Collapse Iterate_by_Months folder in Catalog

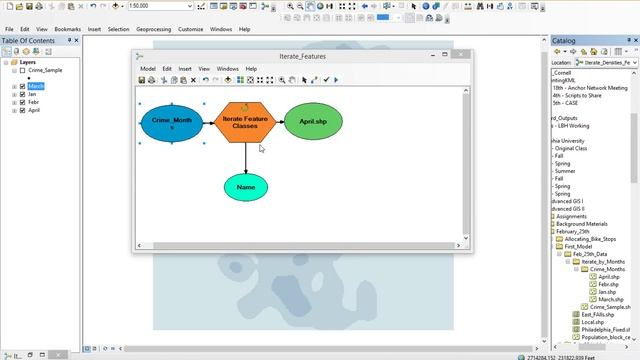click(x=568, y=262)
